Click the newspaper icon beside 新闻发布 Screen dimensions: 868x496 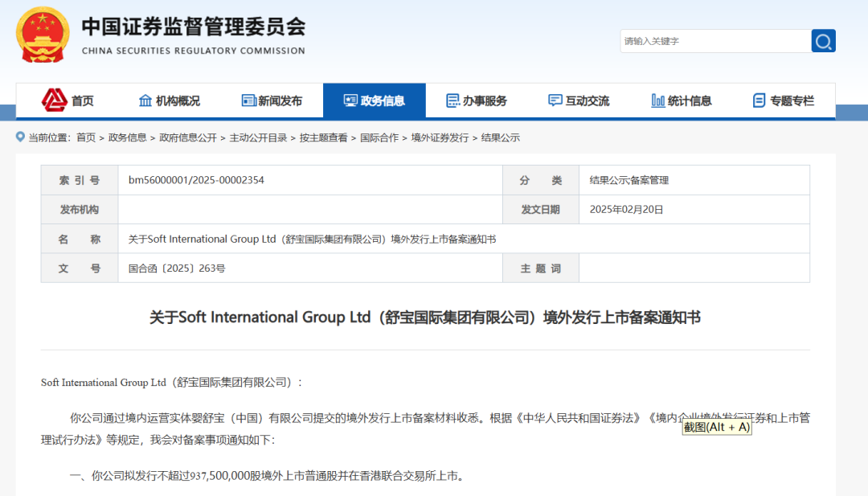tap(248, 100)
